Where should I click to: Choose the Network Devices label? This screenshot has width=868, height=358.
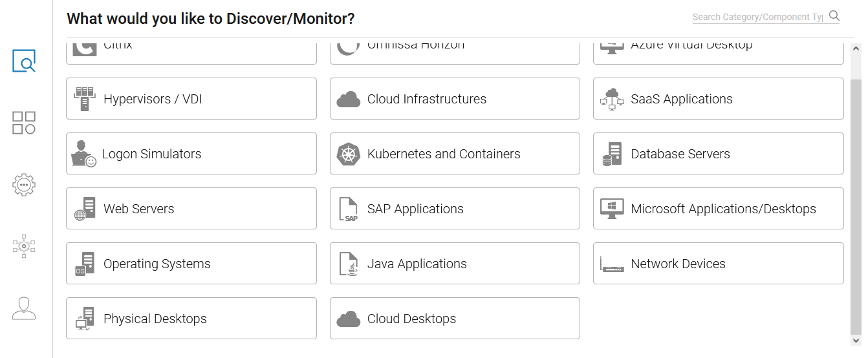pos(678,264)
